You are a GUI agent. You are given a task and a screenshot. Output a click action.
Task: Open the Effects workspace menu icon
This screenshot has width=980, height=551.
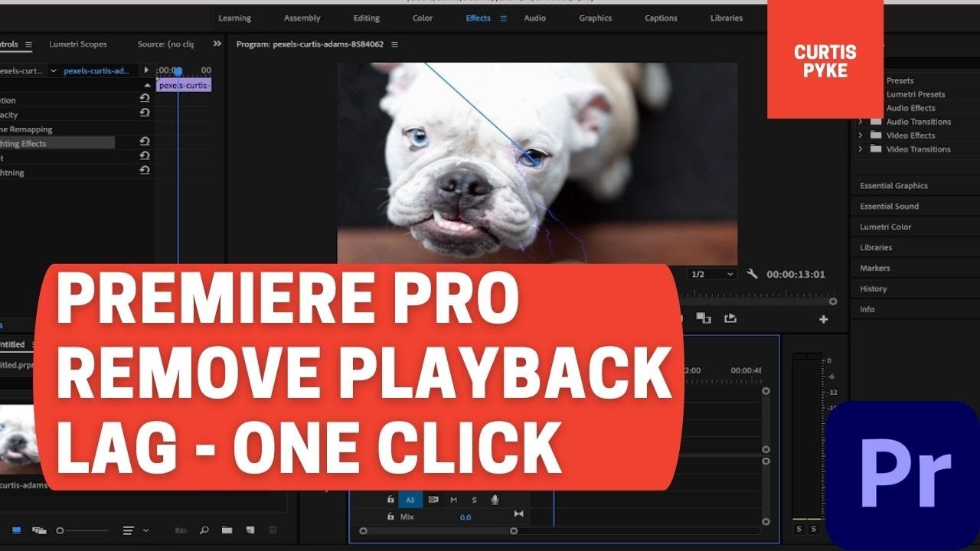[503, 18]
